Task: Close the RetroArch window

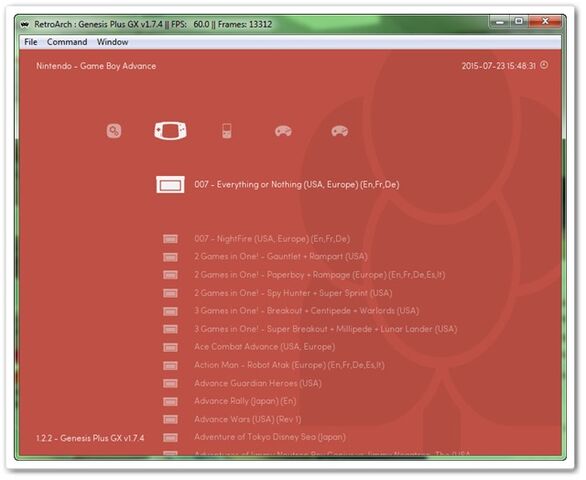Action: [545, 22]
